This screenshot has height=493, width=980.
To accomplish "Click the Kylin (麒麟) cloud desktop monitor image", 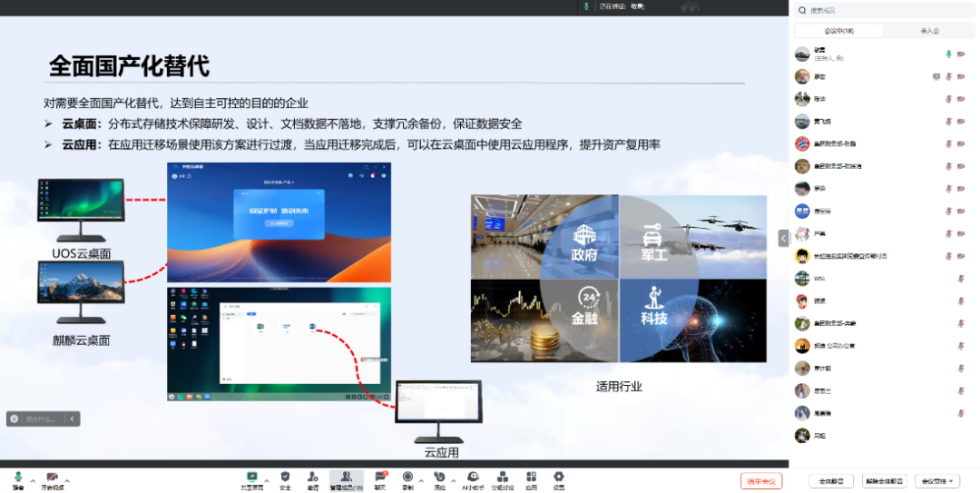I will tap(81, 292).
